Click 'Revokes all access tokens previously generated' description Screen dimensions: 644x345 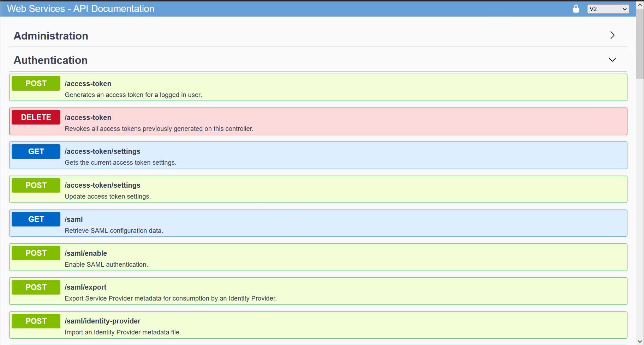[159, 129]
